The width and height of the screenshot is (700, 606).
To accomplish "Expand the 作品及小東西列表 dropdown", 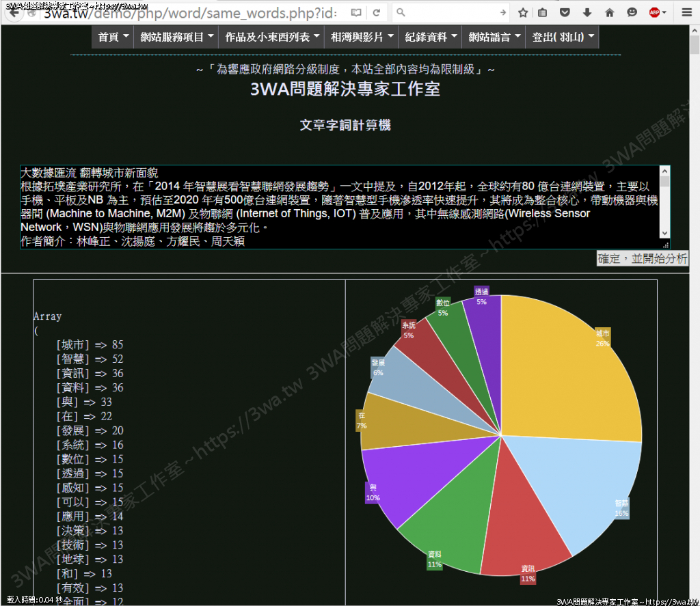I will coord(273,38).
